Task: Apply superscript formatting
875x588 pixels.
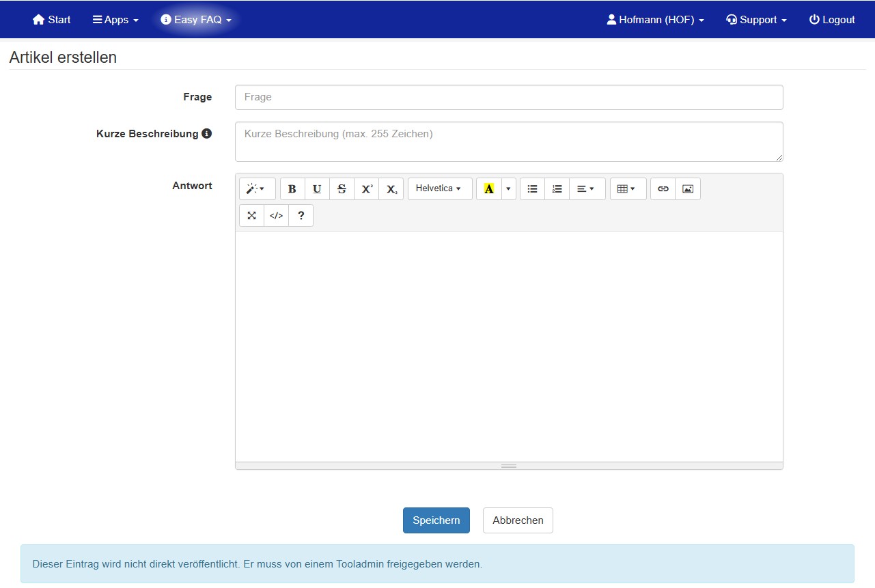Action: coord(367,189)
